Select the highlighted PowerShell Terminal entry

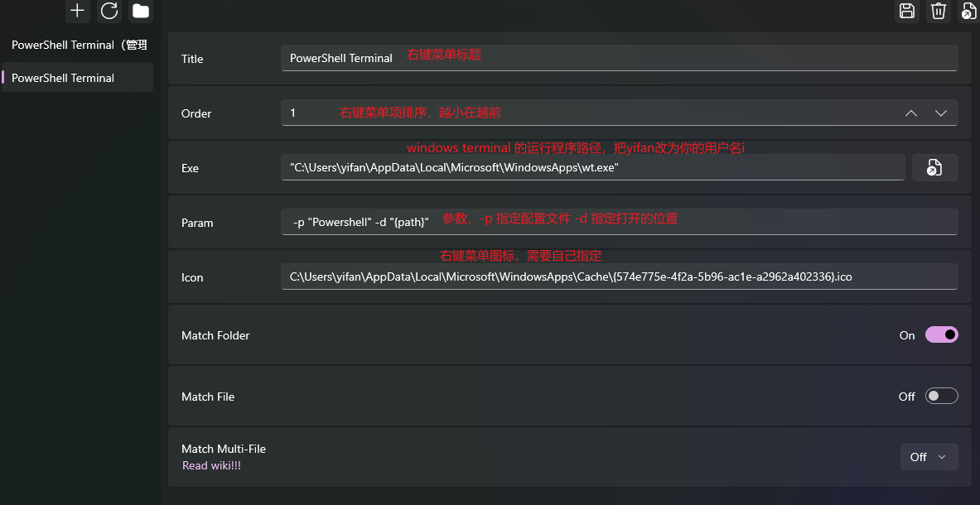pos(78,78)
